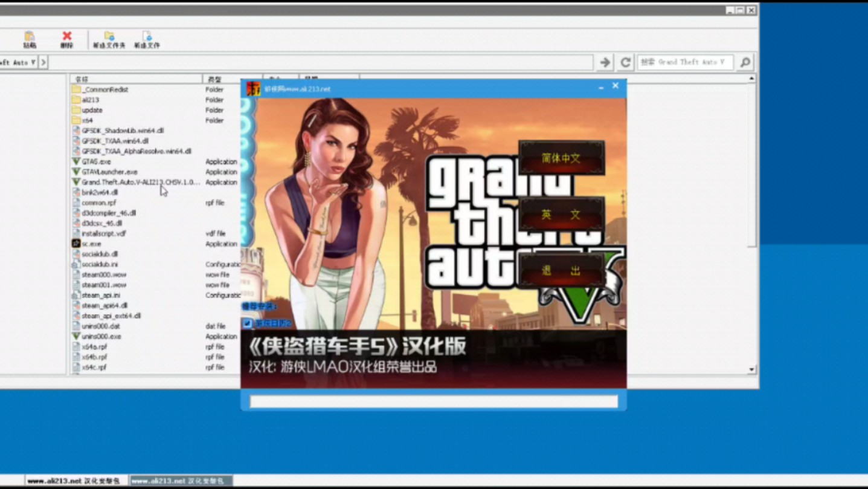Click the installer's empty progress bar

(x=434, y=401)
